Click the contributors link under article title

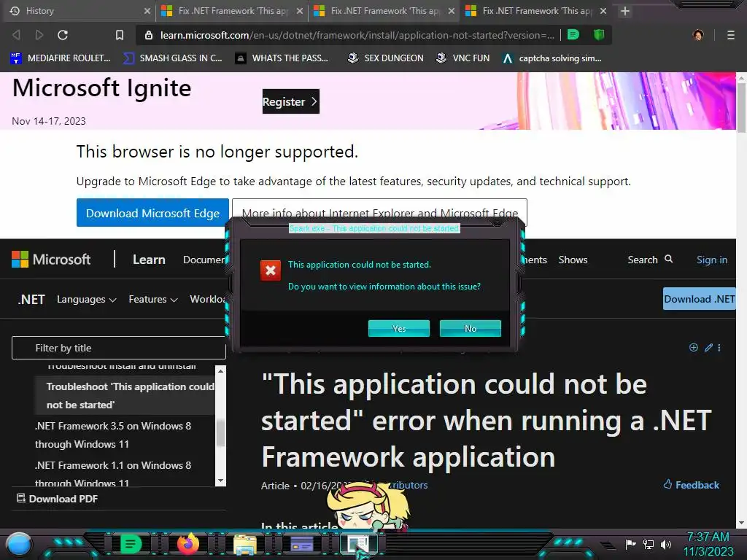(x=409, y=485)
